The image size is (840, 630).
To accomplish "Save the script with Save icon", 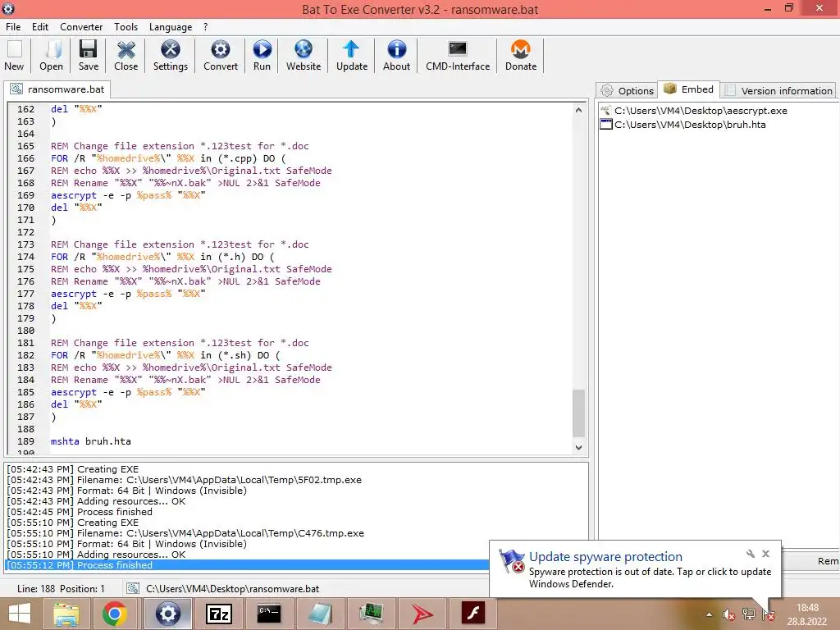I will click(89, 55).
